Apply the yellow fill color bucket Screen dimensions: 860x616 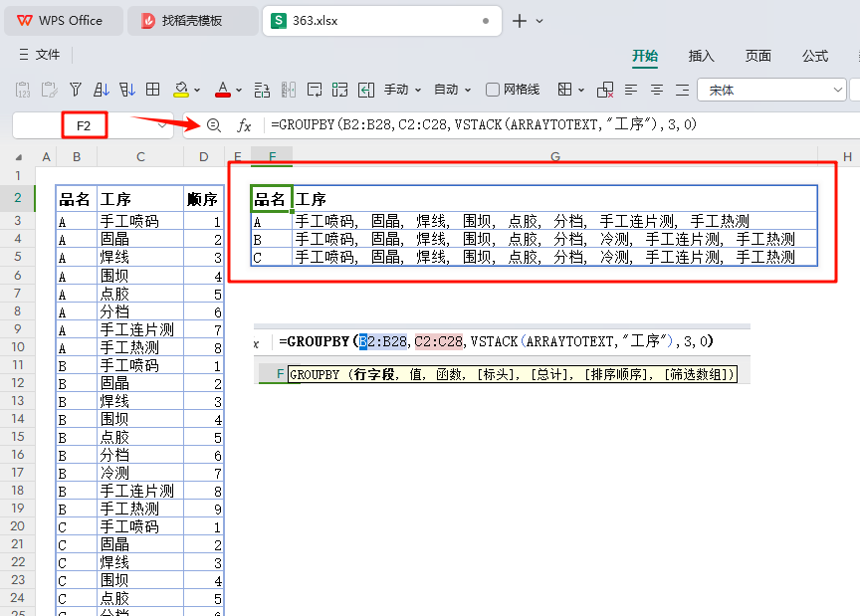[181, 90]
